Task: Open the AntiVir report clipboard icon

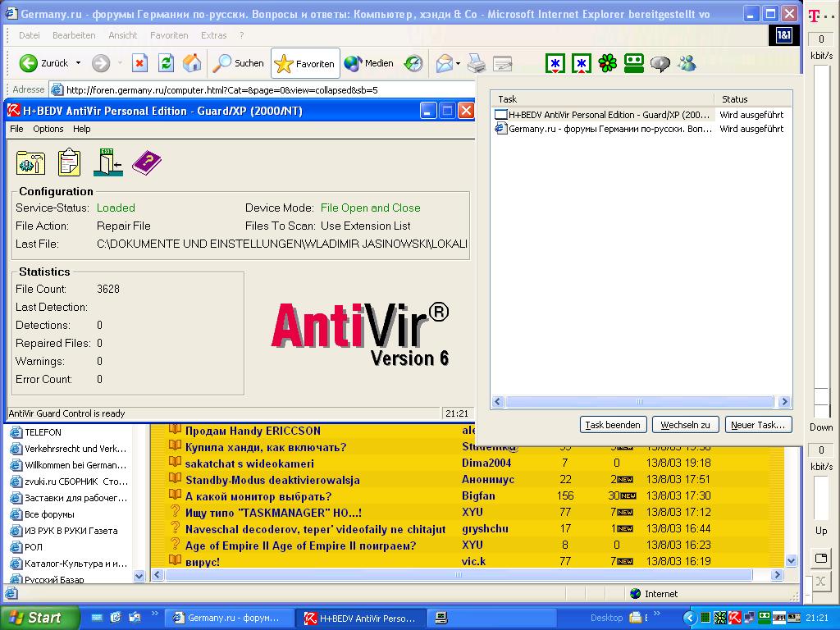Action: [x=69, y=162]
